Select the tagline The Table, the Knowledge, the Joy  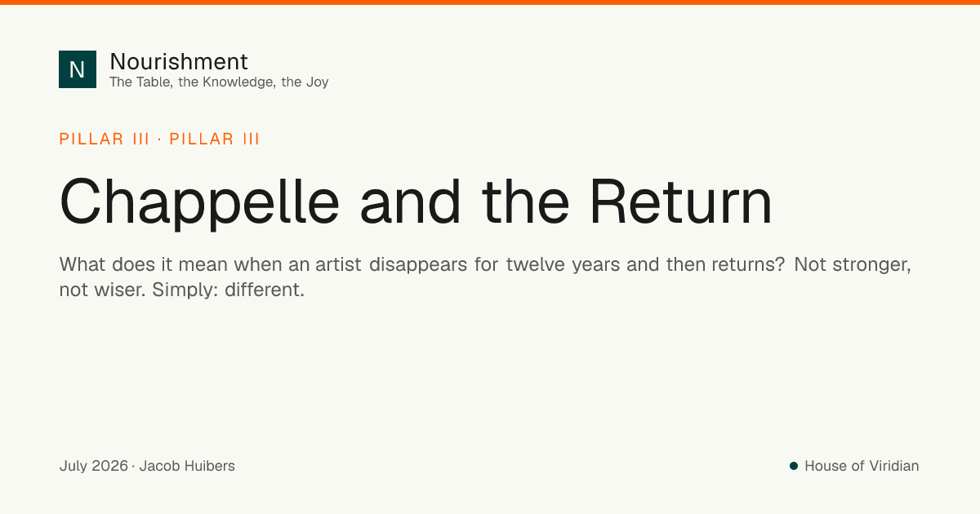[219, 82]
